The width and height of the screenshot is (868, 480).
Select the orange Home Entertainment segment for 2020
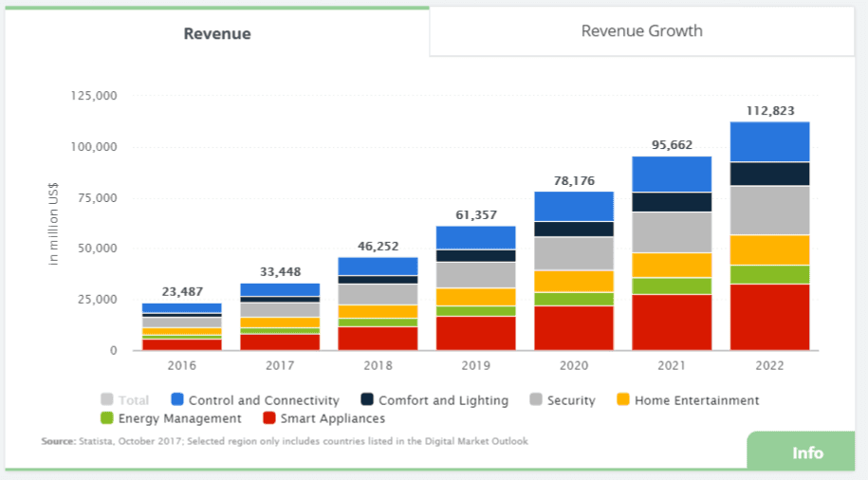(x=574, y=282)
